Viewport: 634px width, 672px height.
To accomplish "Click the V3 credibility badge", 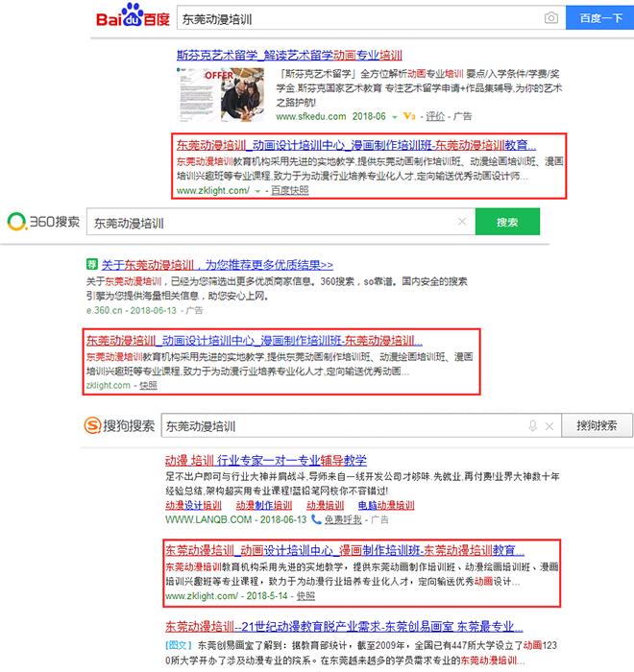I will click(409, 116).
